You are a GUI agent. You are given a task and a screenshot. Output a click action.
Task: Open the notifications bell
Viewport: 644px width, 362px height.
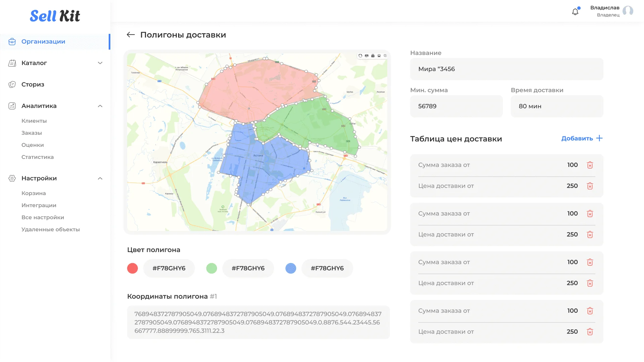pos(575,12)
